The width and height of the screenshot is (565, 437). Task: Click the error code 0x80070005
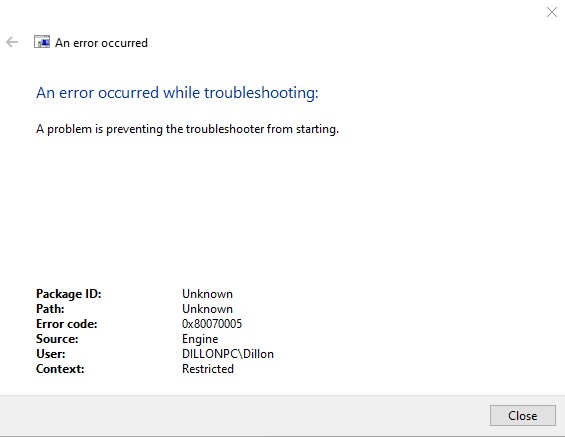212,324
